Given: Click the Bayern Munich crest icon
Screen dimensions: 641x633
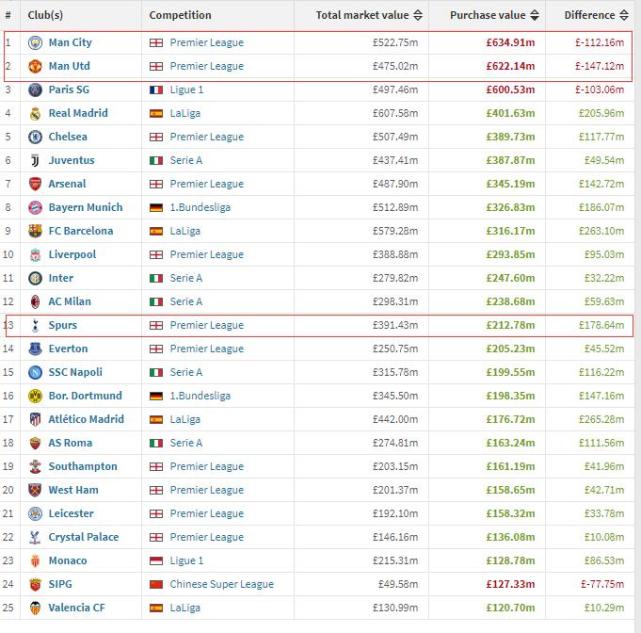Looking at the screenshot, I should 35,208.
